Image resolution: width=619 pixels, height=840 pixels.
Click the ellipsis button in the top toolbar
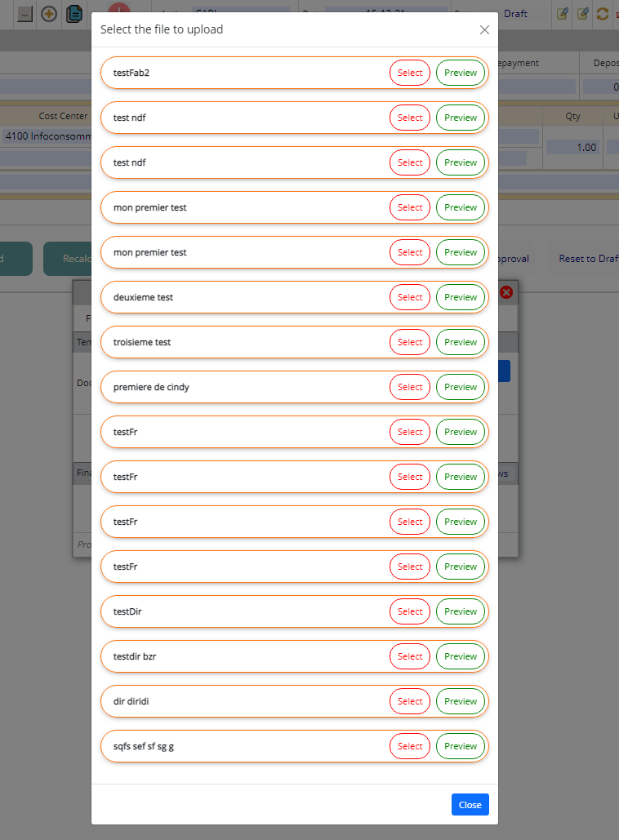[24, 14]
